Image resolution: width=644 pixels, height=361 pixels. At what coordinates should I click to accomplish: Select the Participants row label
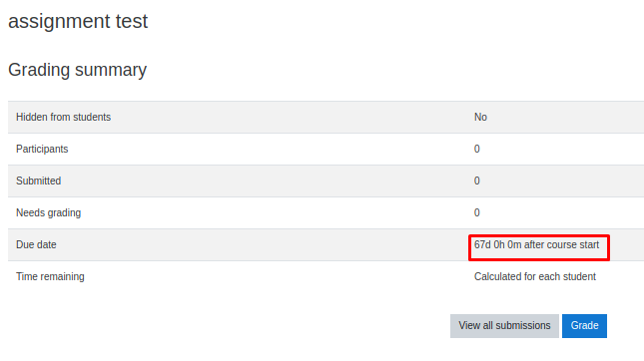click(42, 149)
